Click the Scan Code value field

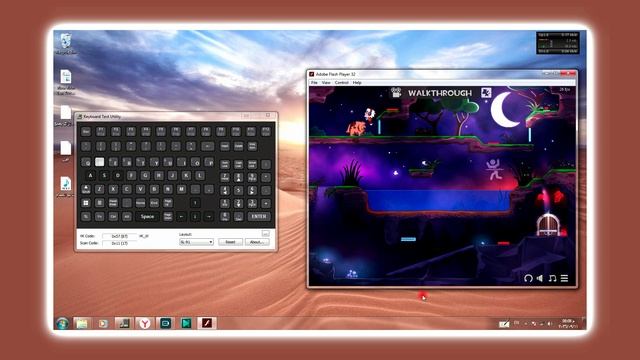(x=120, y=243)
